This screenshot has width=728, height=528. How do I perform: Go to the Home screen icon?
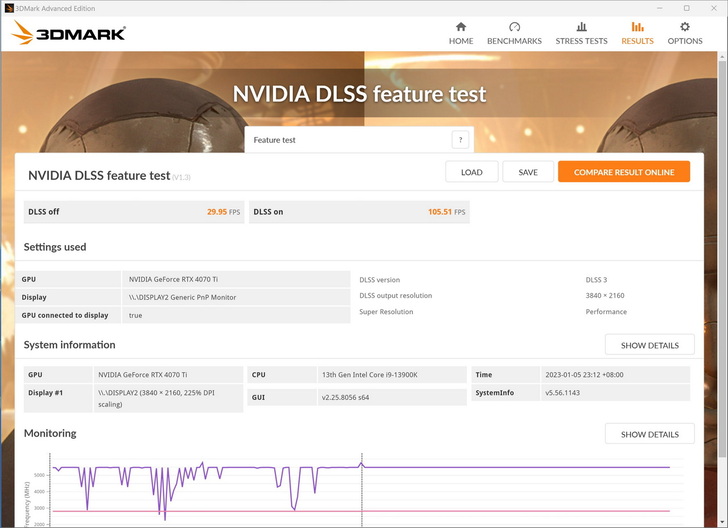coord(460,27)
